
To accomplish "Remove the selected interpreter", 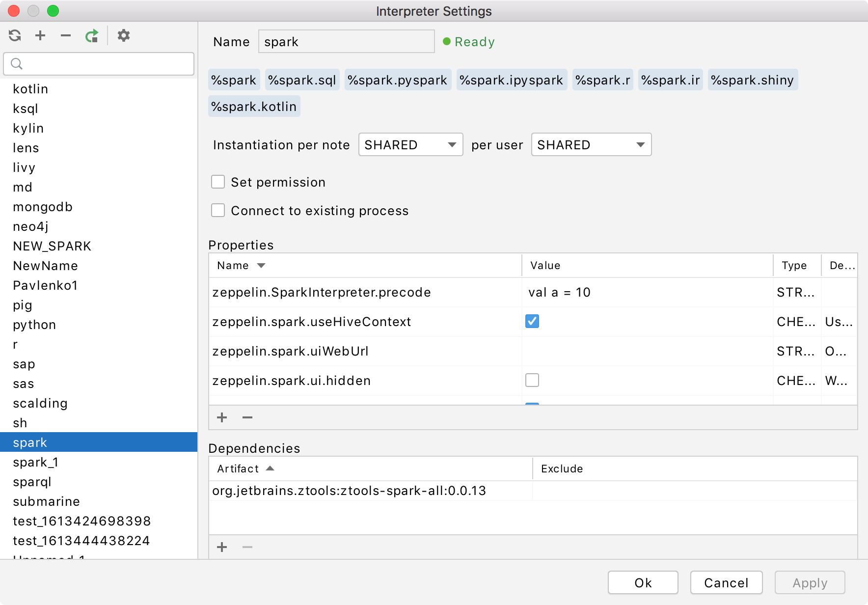I will pos(65,35).
